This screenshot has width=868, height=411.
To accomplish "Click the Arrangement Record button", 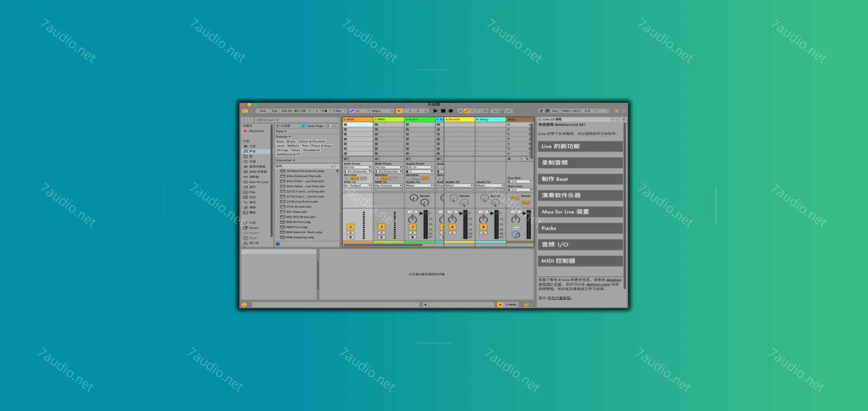I will (450, 111).
